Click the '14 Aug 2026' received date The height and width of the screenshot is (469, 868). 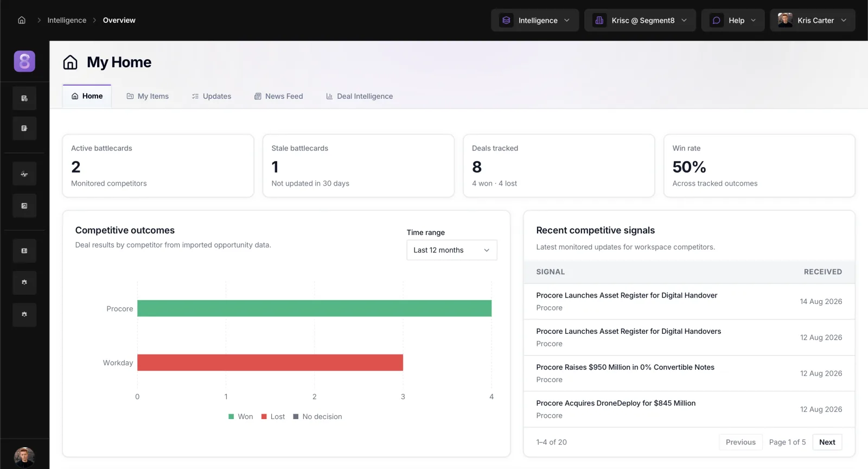[821, 302]
